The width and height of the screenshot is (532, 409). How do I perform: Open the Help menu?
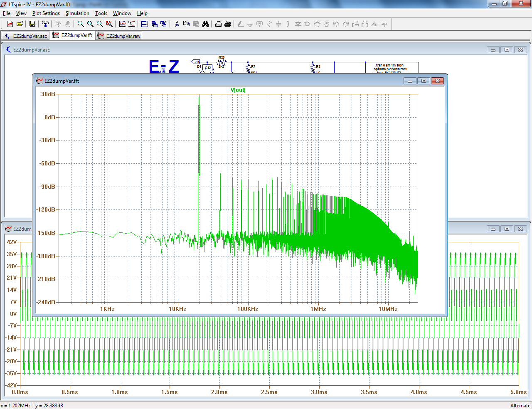pyautogui.click(x=142, y=13)
